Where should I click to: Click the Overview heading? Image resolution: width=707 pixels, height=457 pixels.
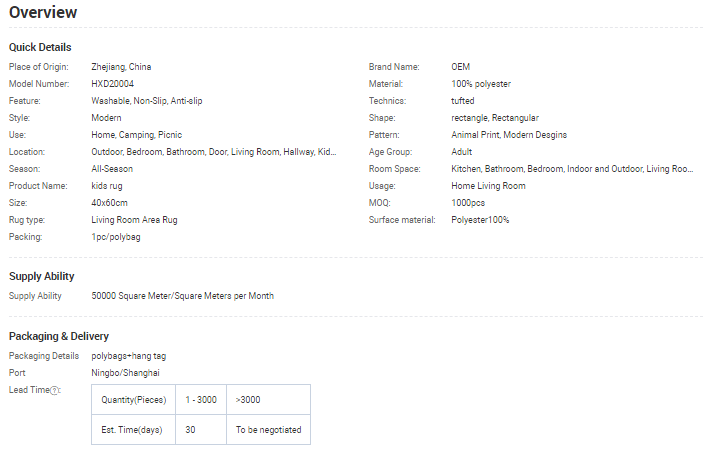[43, 13]
